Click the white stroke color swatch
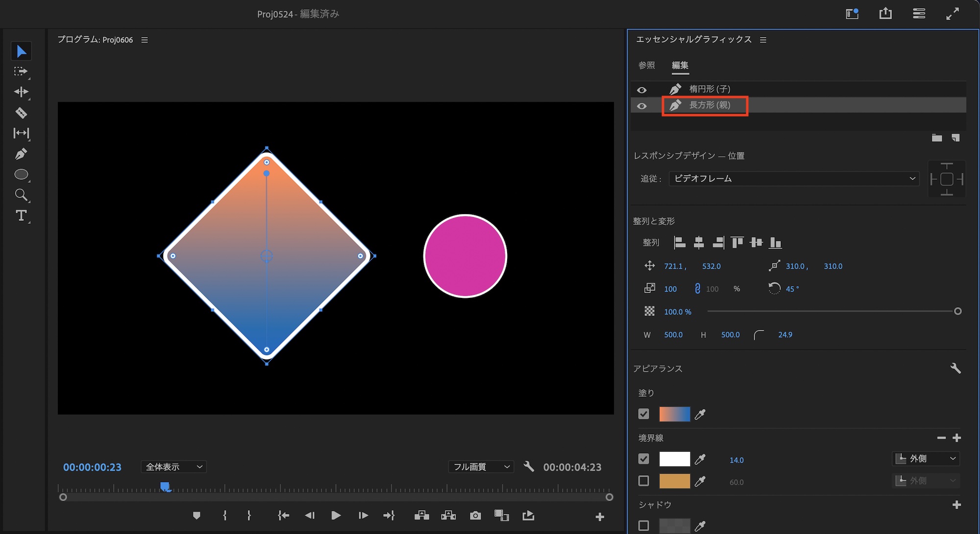 pos(674,459)
